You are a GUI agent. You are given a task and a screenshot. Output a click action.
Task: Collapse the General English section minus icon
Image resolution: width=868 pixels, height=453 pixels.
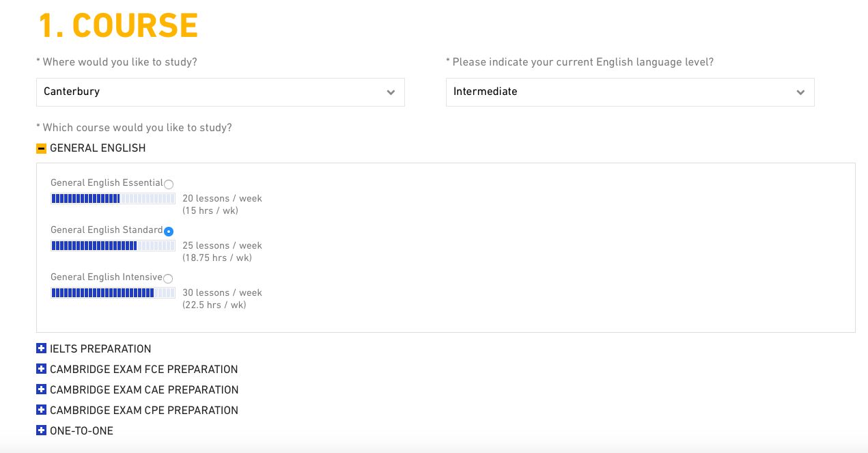point(41,148)
